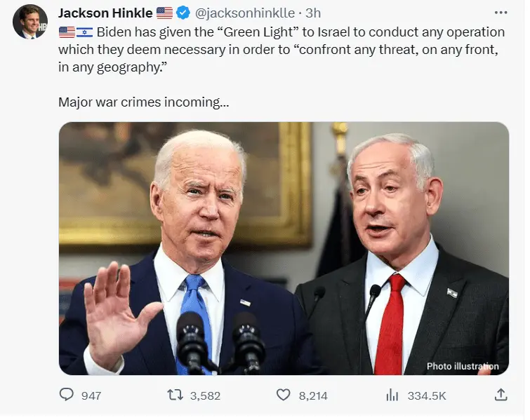Click the Jackson Hinkle display name

(105, 13)
